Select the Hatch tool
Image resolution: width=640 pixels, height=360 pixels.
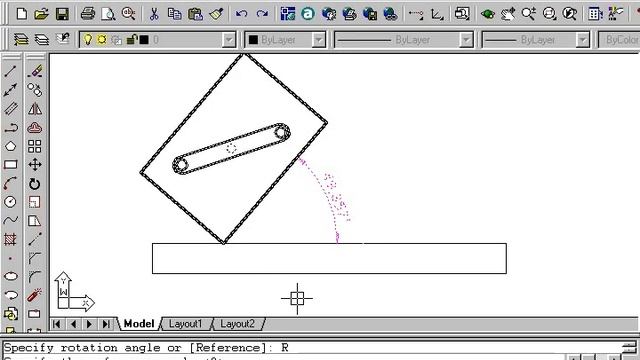(10, 239)
